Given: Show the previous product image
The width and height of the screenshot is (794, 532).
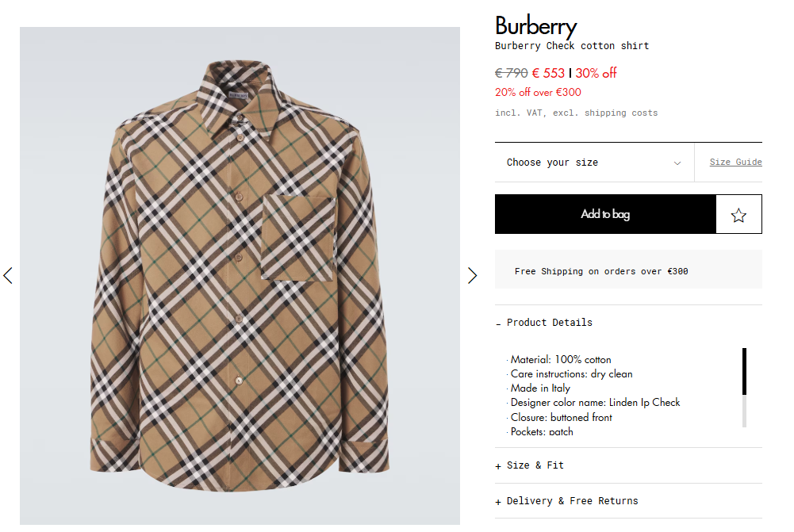Looking at the screenshot, I should pyautogui.click(x=8, y=275).
